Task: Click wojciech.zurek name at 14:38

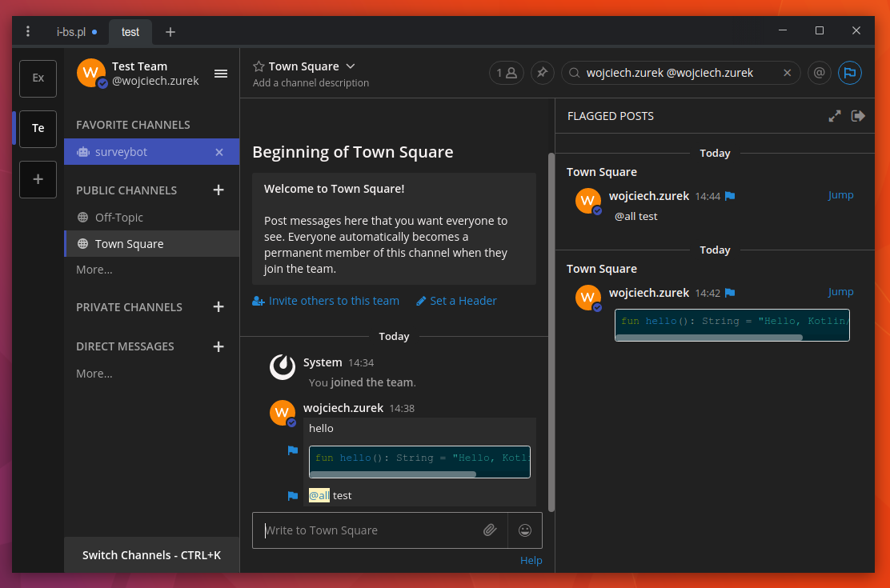Action: tap(343, 408)
